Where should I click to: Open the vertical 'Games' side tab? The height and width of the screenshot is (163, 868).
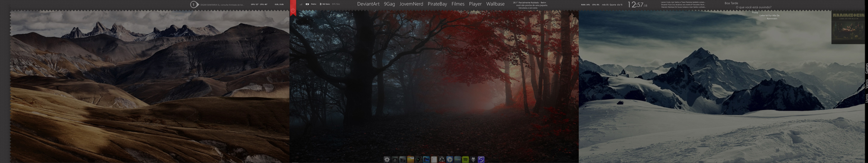pos(867,69)
